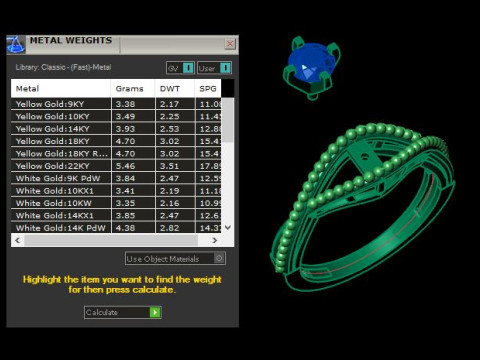Image resolution: width=480 pixels, height=360 pixels.
Task: Select the Yellow Gold:14KY row
Action: click(116, 129)
